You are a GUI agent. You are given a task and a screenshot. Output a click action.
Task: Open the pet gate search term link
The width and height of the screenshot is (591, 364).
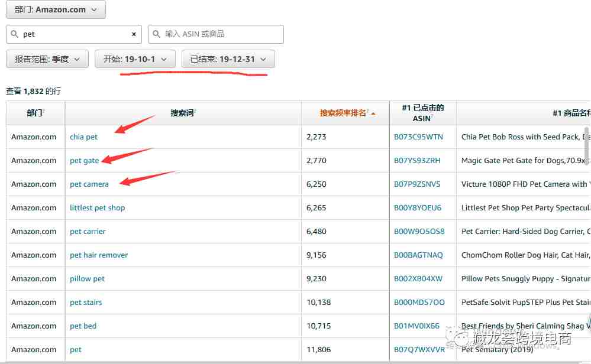tap(85, 161)
